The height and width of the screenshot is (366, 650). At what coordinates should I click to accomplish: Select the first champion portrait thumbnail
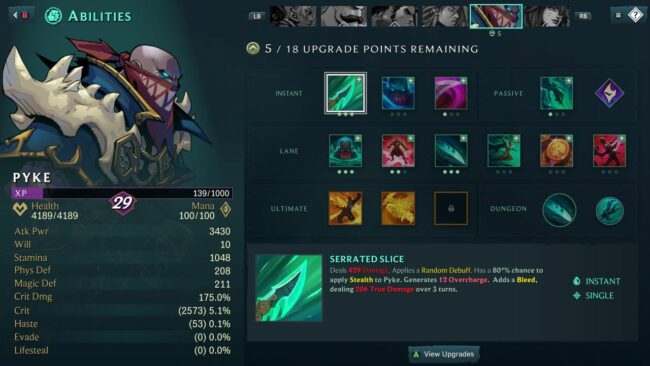click(x=293, y=16)
